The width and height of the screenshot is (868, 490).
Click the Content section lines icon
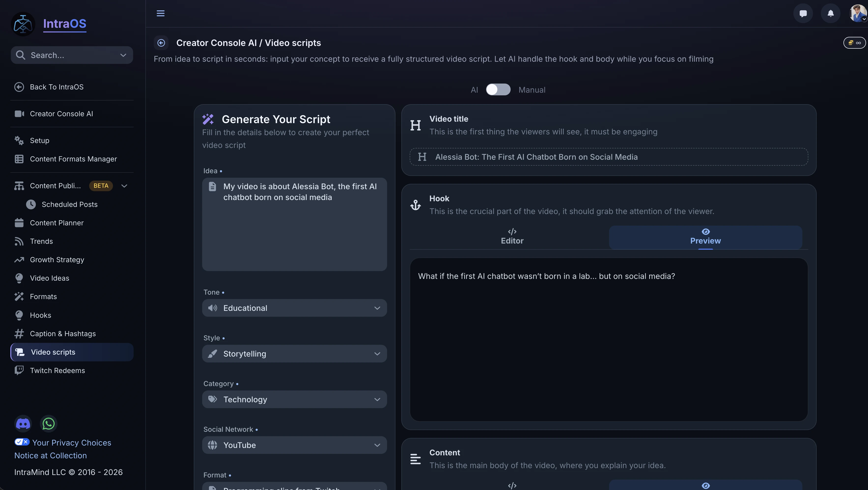(x=416, y=459)
